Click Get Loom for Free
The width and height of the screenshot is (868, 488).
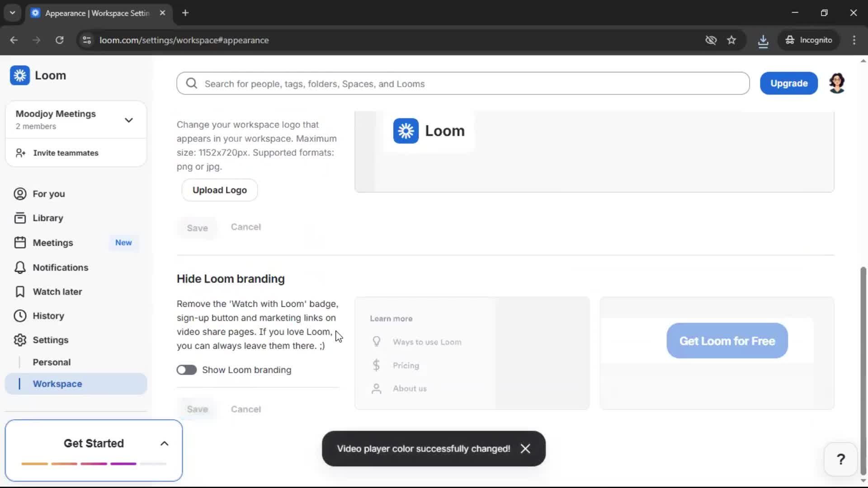point(726,341)
